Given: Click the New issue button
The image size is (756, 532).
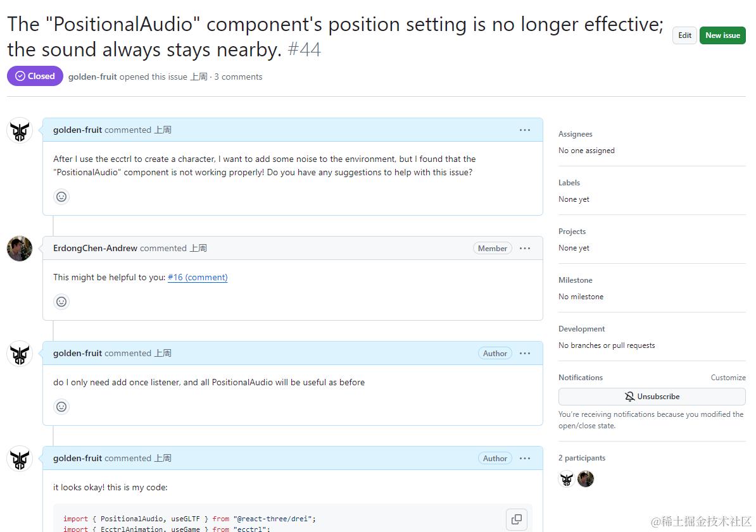Looking at the screenshot, I should coord(722,35).
